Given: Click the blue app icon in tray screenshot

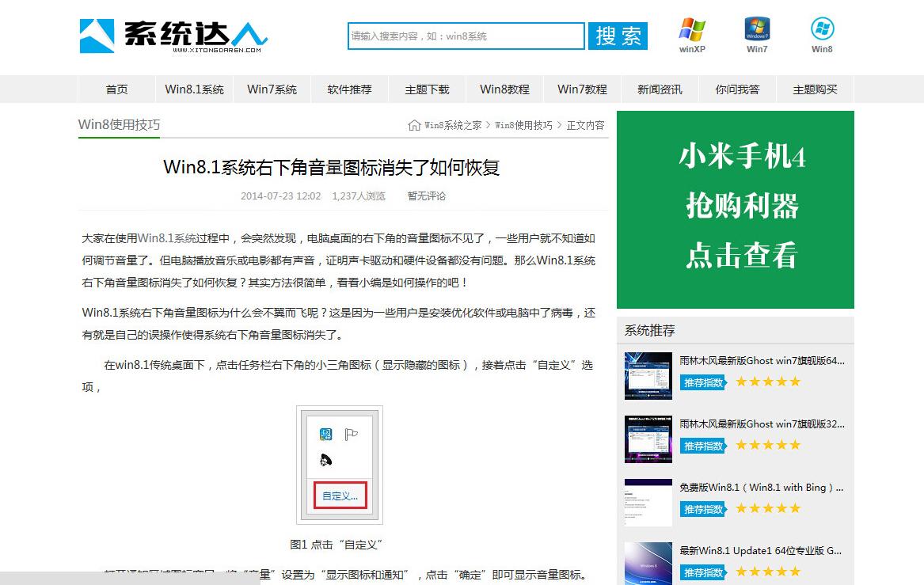Looking at the screenshot, I should click(x=325, y=434).
